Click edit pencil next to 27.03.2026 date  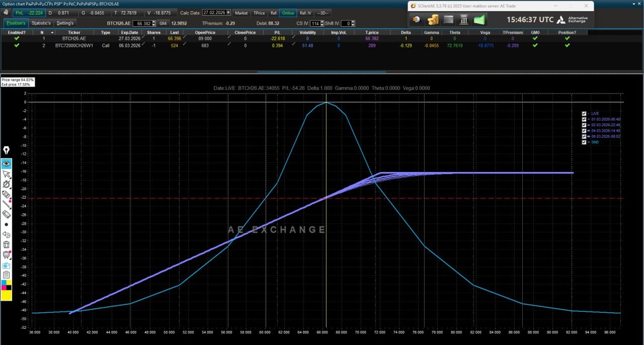(x=143, y=37)
